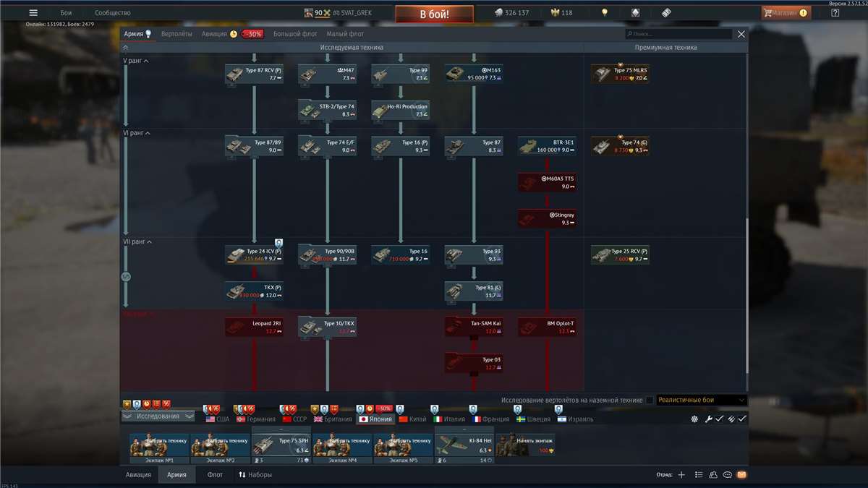Open the Бои menu
Screen dimensions: 868x488
click(x=66, y=13)
